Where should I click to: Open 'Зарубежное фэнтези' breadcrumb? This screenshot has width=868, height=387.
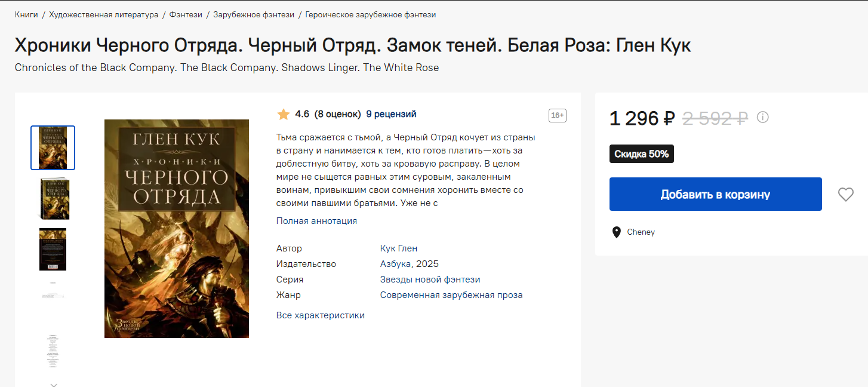(254, 14)
